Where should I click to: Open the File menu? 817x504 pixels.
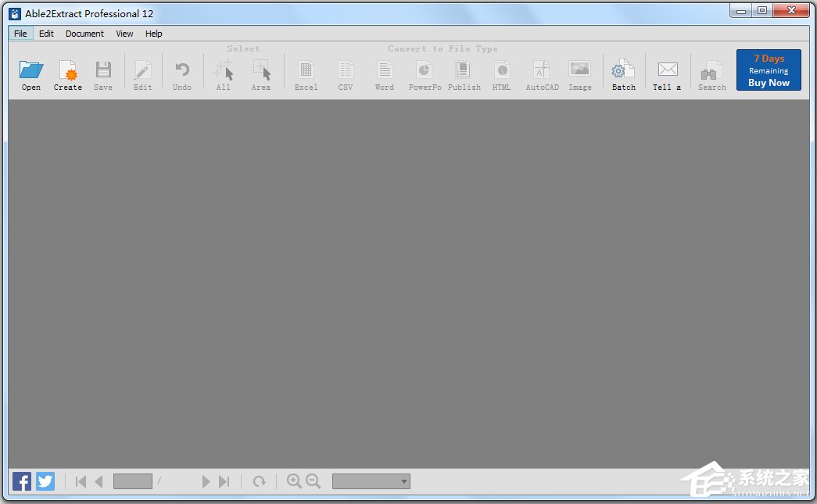point(20,34)
